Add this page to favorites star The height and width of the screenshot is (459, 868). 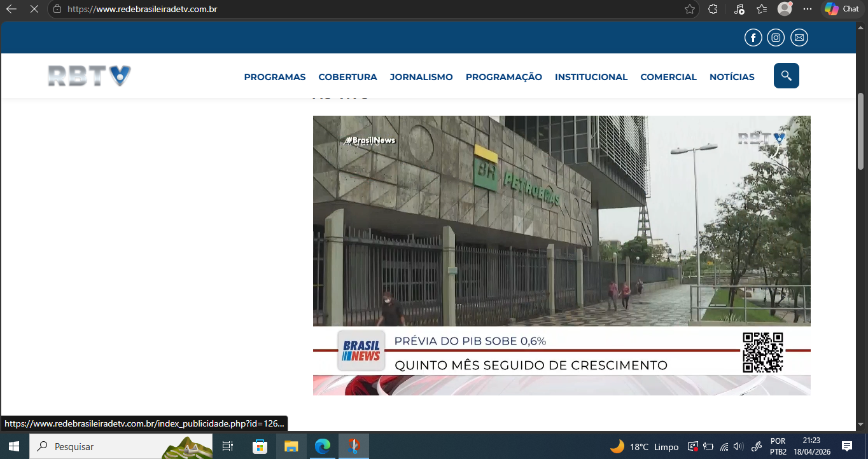[x=690, y=9]
